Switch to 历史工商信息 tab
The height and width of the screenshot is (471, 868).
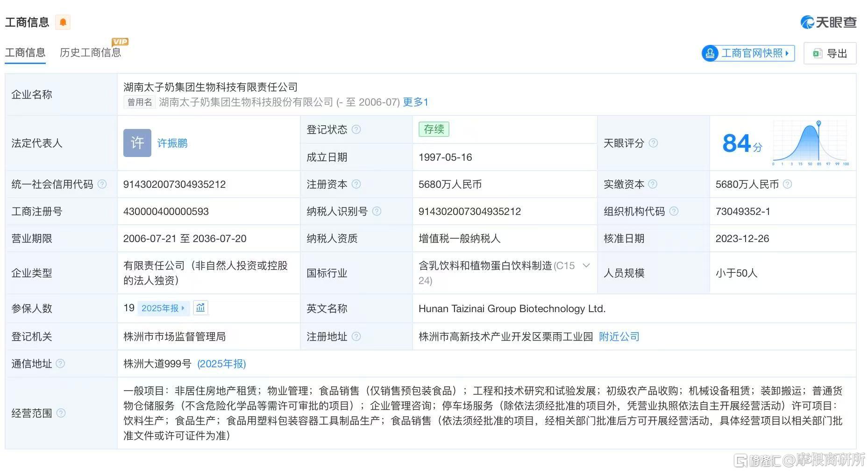coord(91,52)
